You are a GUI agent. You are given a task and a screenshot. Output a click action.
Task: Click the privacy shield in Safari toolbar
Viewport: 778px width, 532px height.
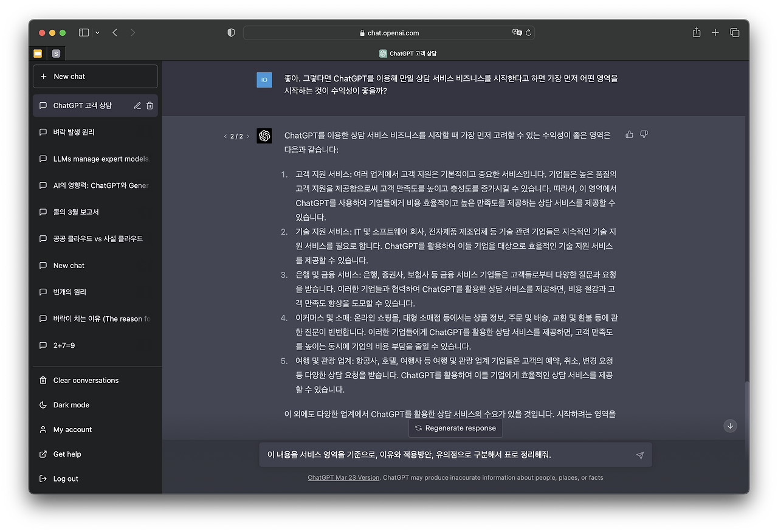(x=231, y=32)
